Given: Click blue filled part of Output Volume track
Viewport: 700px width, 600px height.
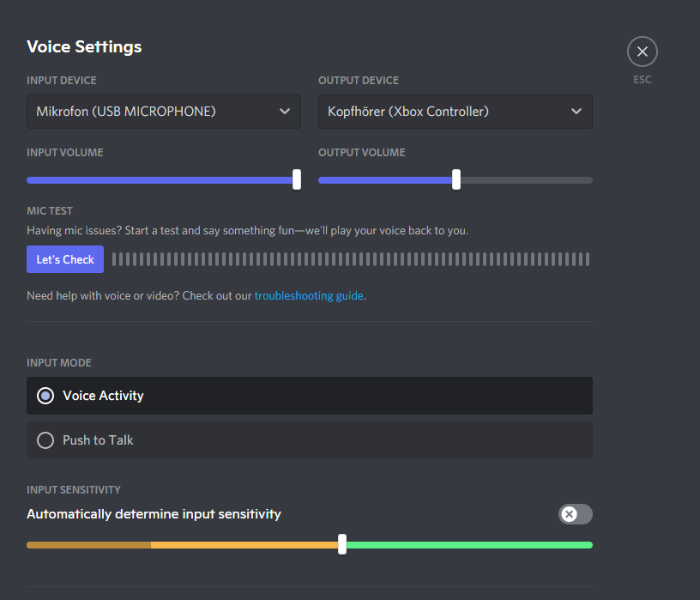Looking at the screenshot, I should pos(386,180).
